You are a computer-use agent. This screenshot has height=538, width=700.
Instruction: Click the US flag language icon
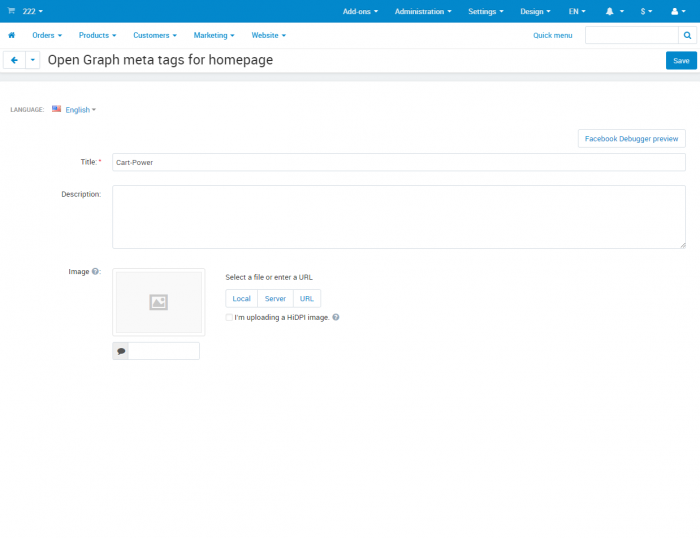pyautogui.click(x=56, y=109)
